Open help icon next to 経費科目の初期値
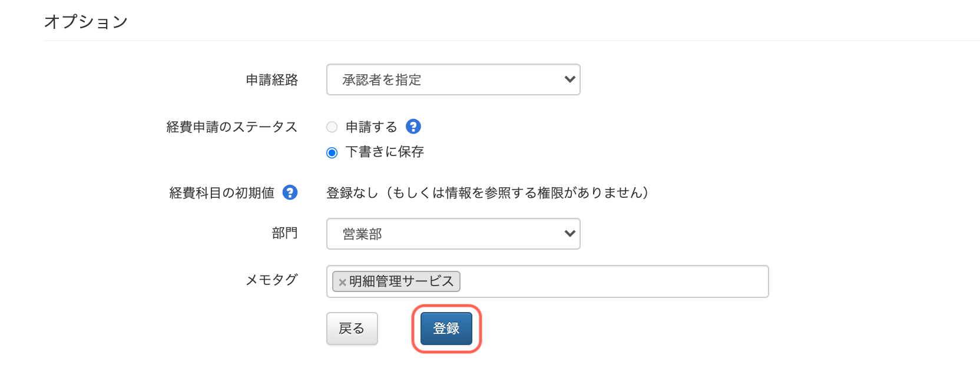The image size is (980, 378). point(290,193)
